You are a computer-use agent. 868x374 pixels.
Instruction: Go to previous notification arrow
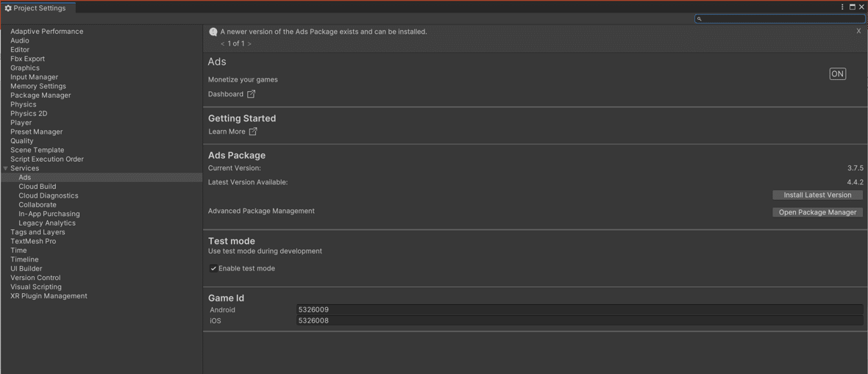223,43
